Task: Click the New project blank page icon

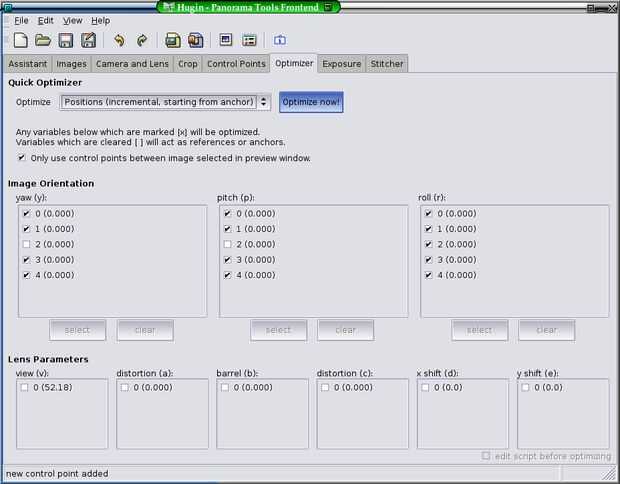Action: (21, 40)
